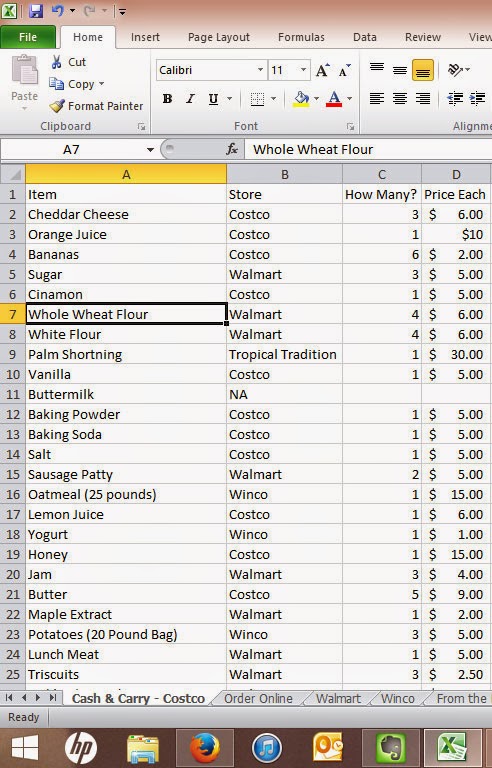Open the Review ribbon tab

422,37
